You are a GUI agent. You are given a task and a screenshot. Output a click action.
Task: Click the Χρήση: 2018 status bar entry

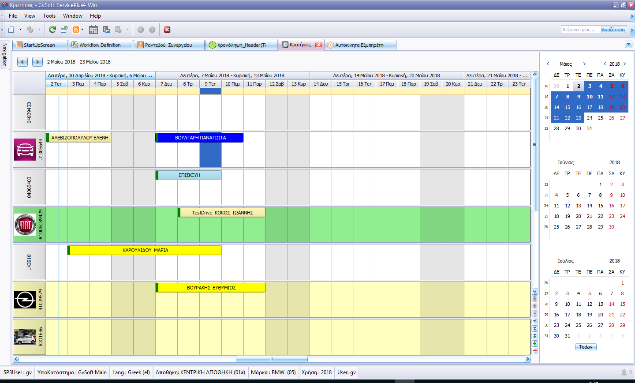pos(317,372)
